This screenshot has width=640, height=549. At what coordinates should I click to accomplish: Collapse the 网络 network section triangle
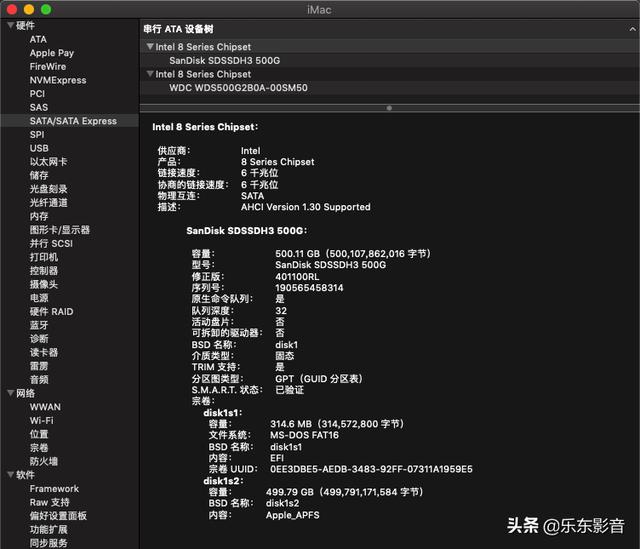(x=11, y=393)
